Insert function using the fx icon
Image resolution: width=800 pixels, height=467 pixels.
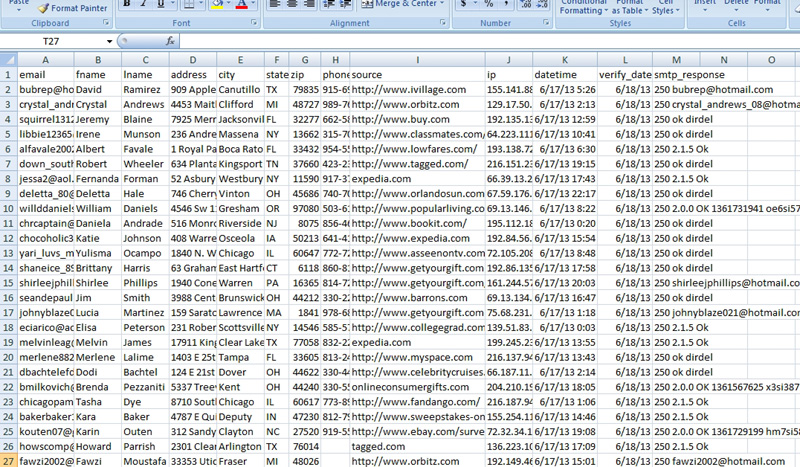171,42
